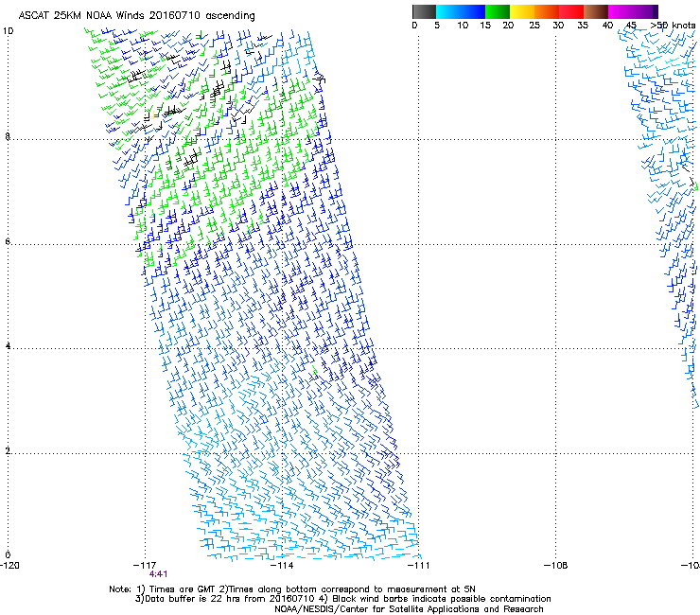Click the longitude axis label "-111"
Viewport: 700px width, 615px height.
[419, 566]
